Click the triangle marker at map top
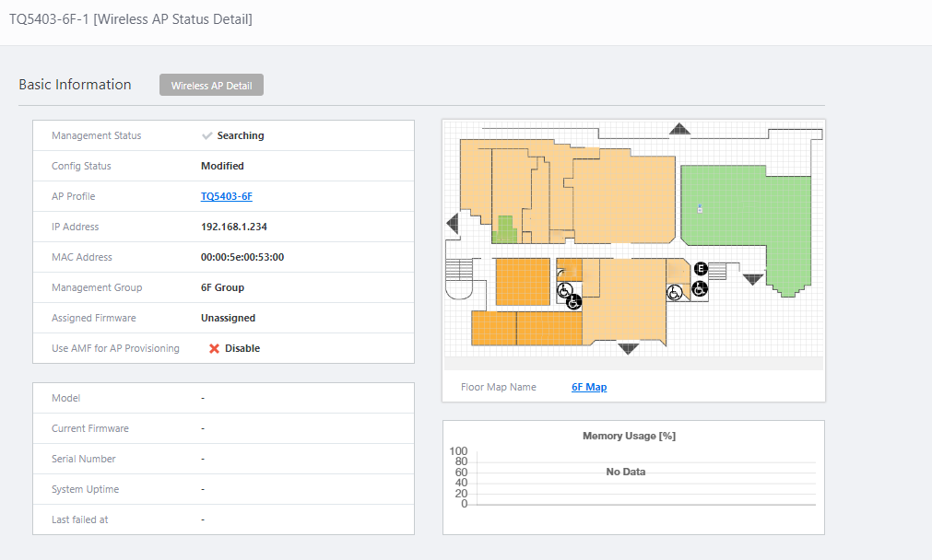This screenshot has height=560, width=932. click(x=679, y=129)
